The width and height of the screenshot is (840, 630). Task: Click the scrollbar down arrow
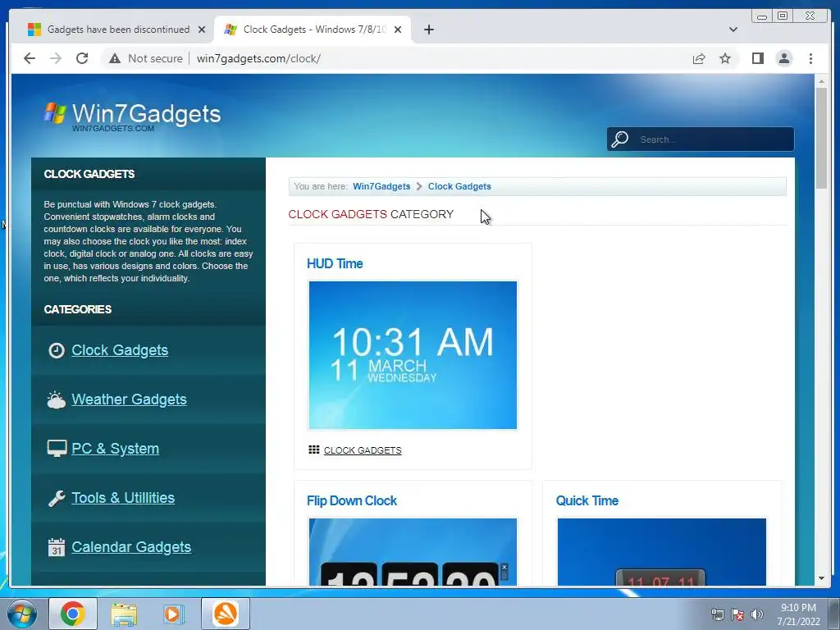tap(821, 578)
